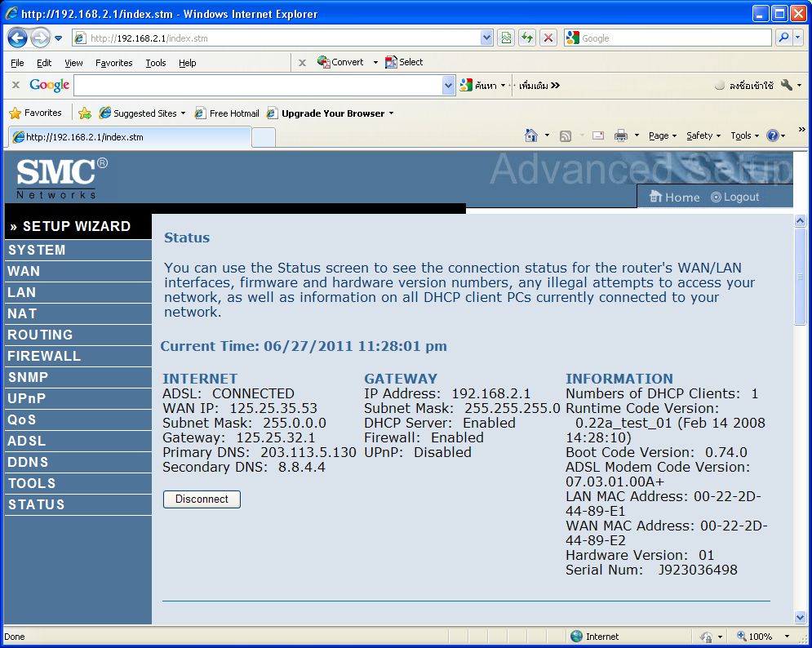
Task: Click the Stop loading red X icon
Action: (x=548, y=38)
